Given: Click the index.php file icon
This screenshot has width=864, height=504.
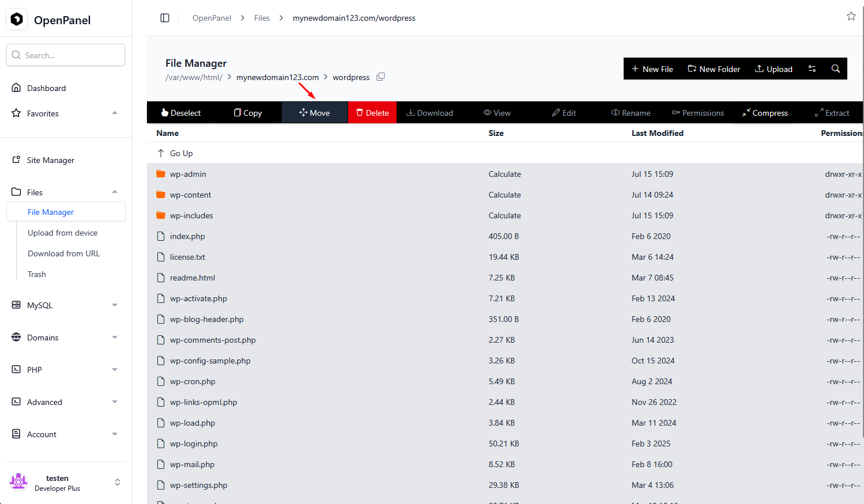Looking at the screenshot, I should (161, 236).
